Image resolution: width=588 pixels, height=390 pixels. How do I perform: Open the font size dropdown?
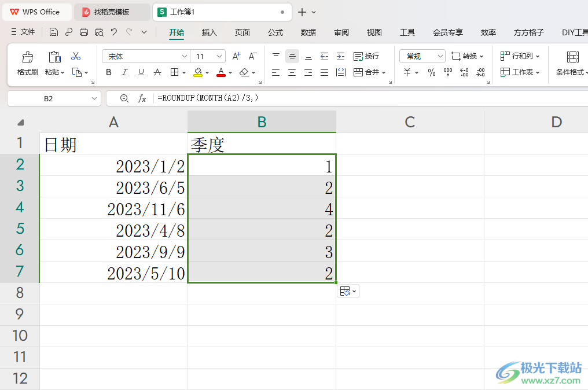point(219,56)
